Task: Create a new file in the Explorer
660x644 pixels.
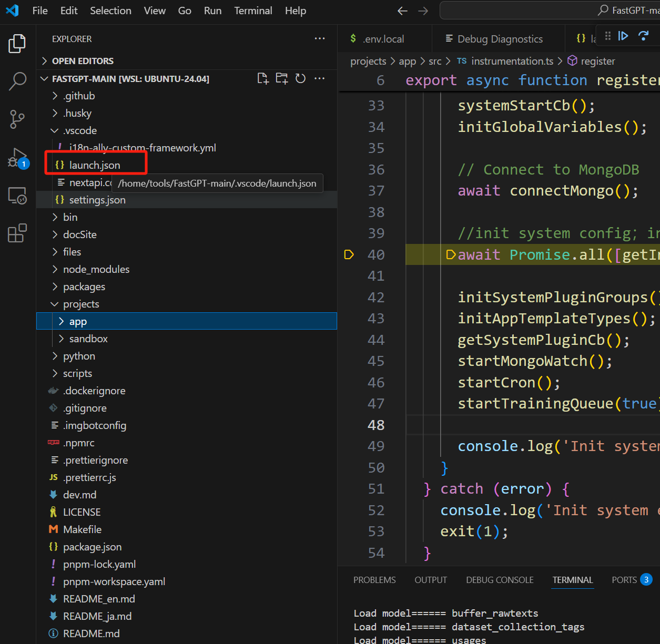Action: [262, 78]
